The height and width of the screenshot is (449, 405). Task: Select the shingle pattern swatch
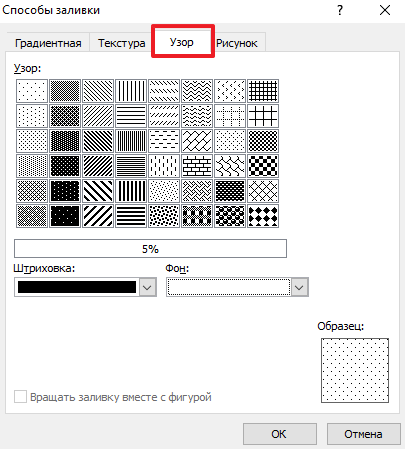[x=230, y=166]
